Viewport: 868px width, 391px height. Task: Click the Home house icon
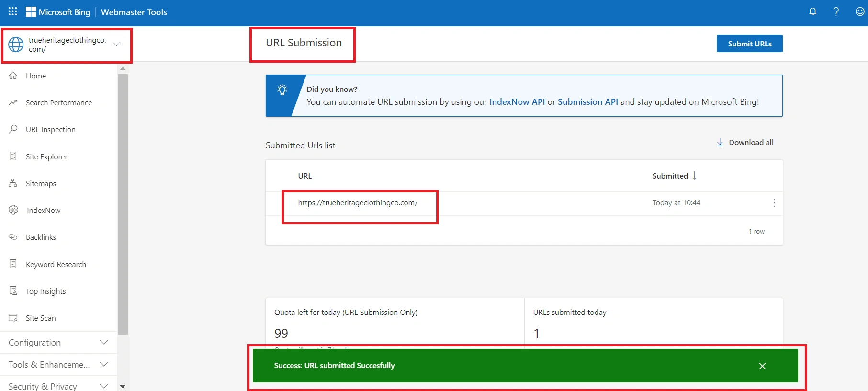(13, 76)
